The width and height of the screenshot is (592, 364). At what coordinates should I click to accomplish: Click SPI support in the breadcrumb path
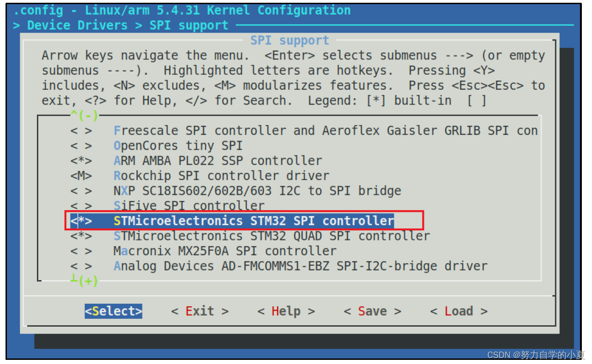(x=189, y=25)
